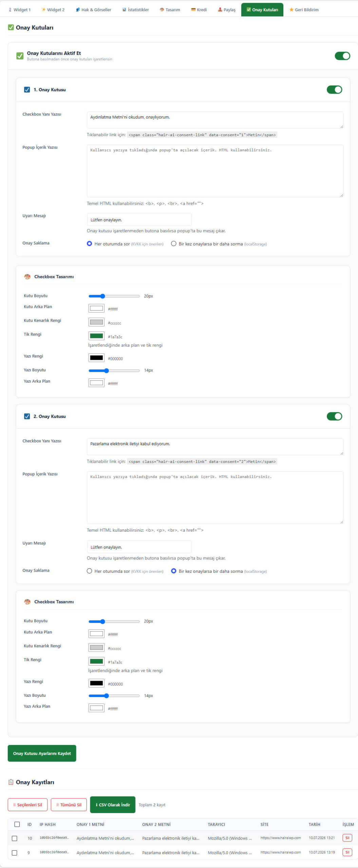
Task: Delete record 9 using its Sil button
Action: pyautogui.click(x=347, y=852)
